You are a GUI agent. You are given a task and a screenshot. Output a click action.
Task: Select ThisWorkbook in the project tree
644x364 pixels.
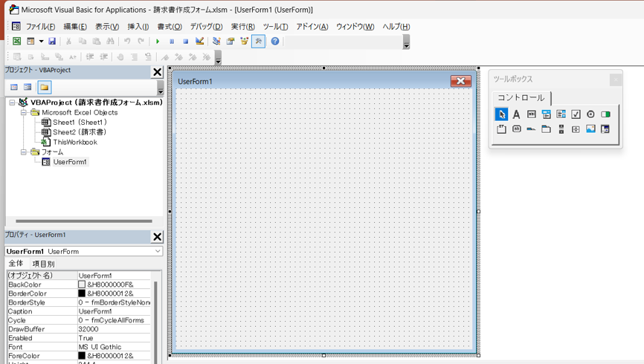point(74,142)
